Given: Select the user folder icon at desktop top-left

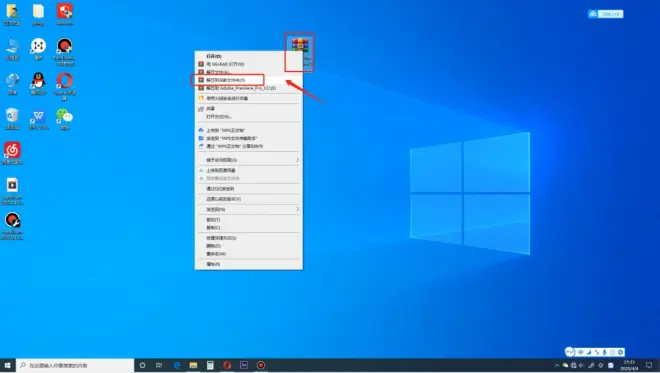Looking at the screenshot, I should click(12, 15).
